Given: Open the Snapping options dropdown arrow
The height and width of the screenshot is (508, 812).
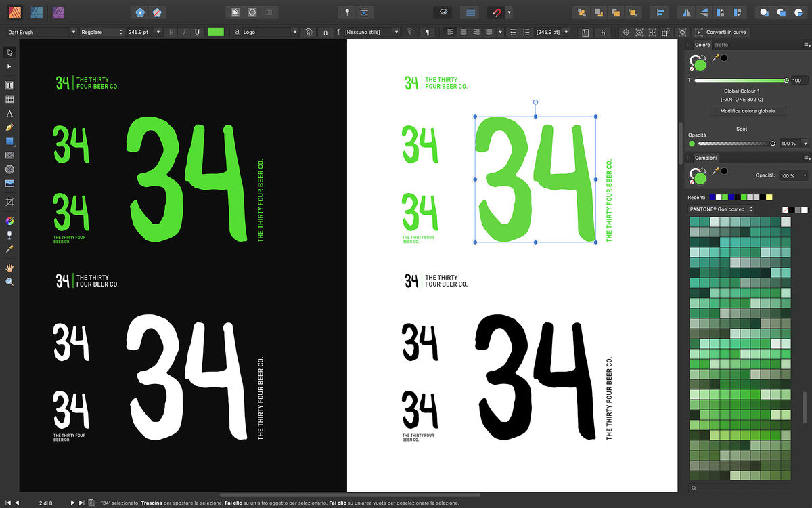Looking at the screenshot, I should pos(509,12).
